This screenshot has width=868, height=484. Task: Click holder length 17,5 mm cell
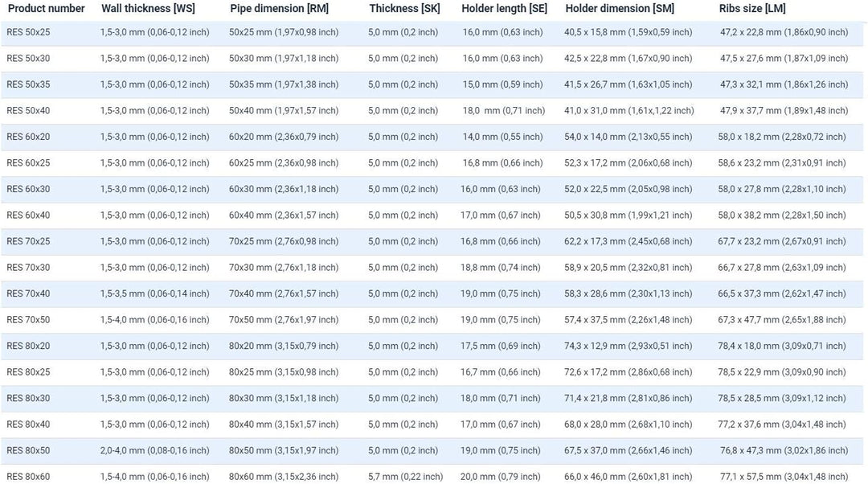point(501,346)
